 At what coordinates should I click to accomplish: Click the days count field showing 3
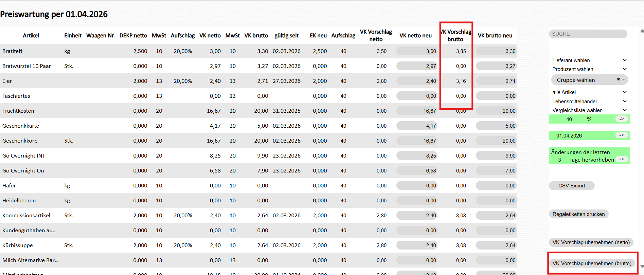click(x=559, y=160)
